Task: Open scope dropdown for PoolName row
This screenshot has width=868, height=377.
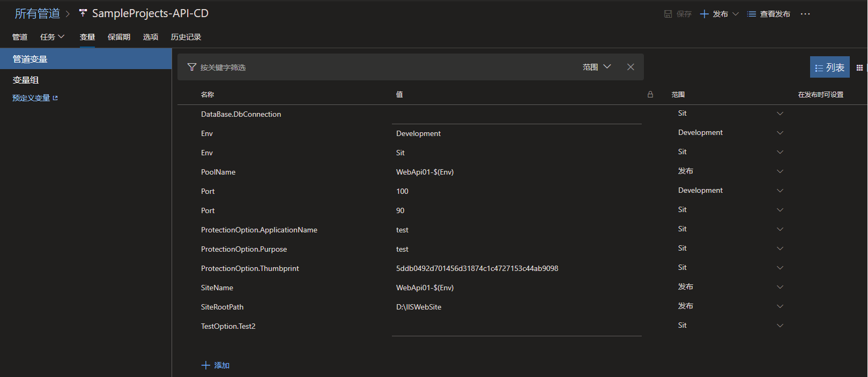Action: click(780, 171)
